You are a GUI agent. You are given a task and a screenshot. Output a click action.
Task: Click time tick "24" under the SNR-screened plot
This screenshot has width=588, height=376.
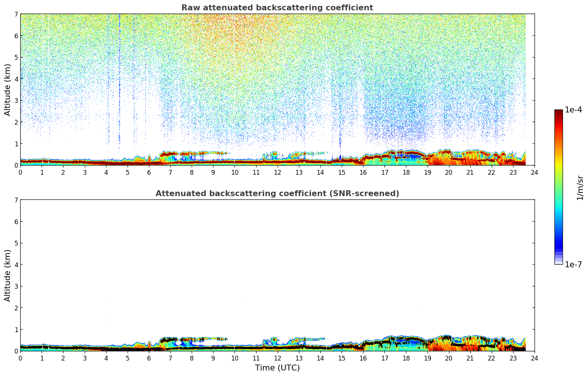[x=535, y=358]
